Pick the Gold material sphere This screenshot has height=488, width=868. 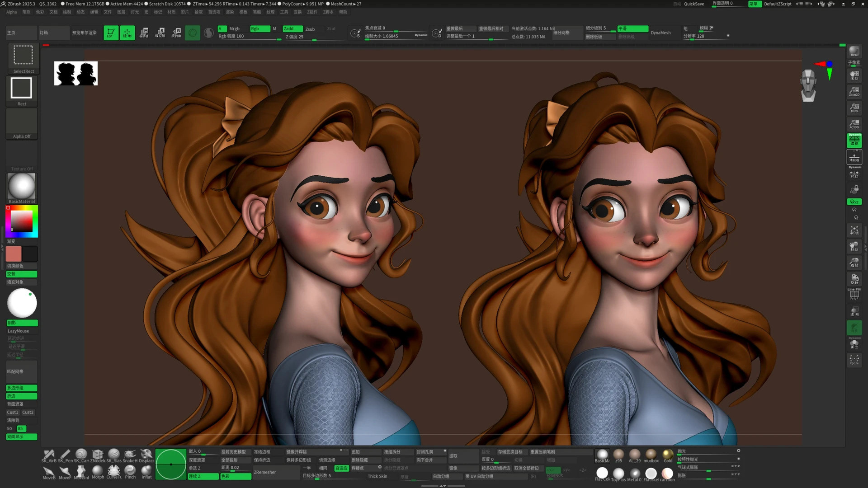pyautogui.click(x=668, y=455)
